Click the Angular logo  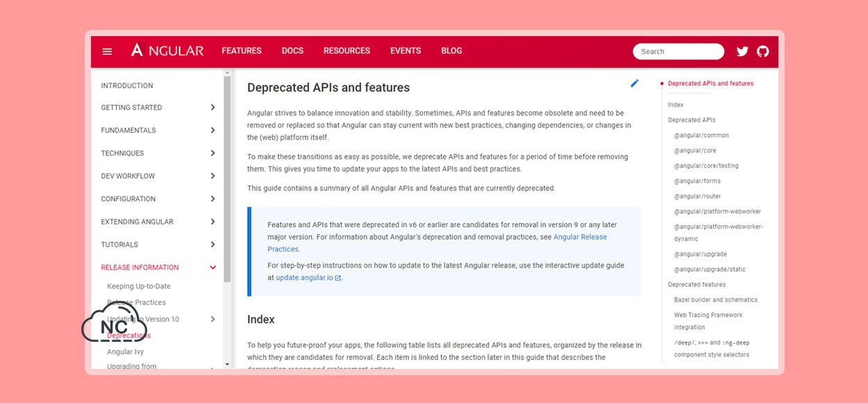(x=167, y=50)
